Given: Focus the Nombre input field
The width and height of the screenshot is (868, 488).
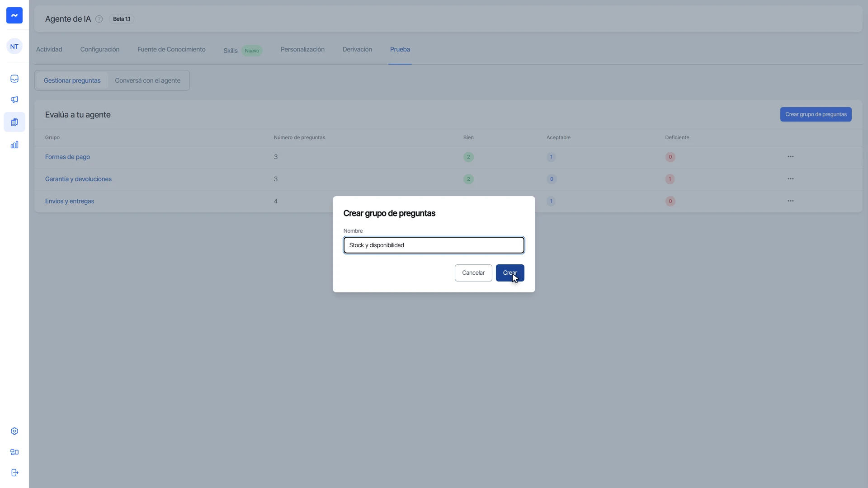Looking at the screenshot, I should (434, 245).
